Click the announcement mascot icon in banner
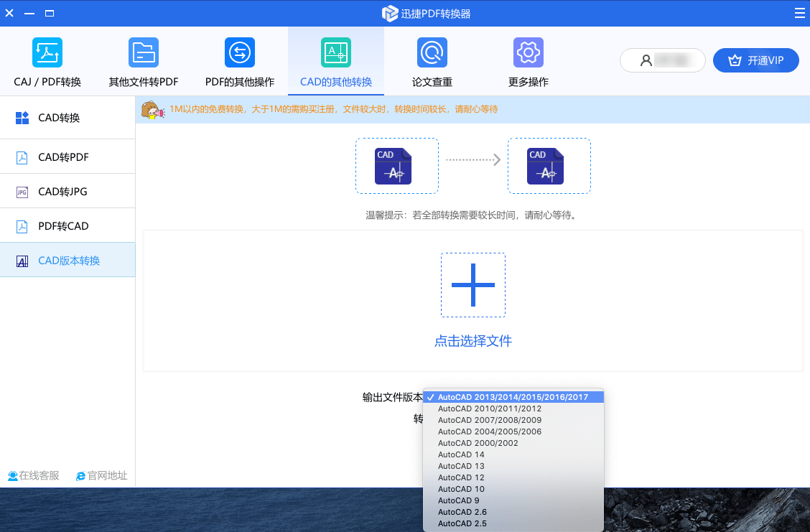The height and width of the screenshot is (532, 810). coord(152,110)
